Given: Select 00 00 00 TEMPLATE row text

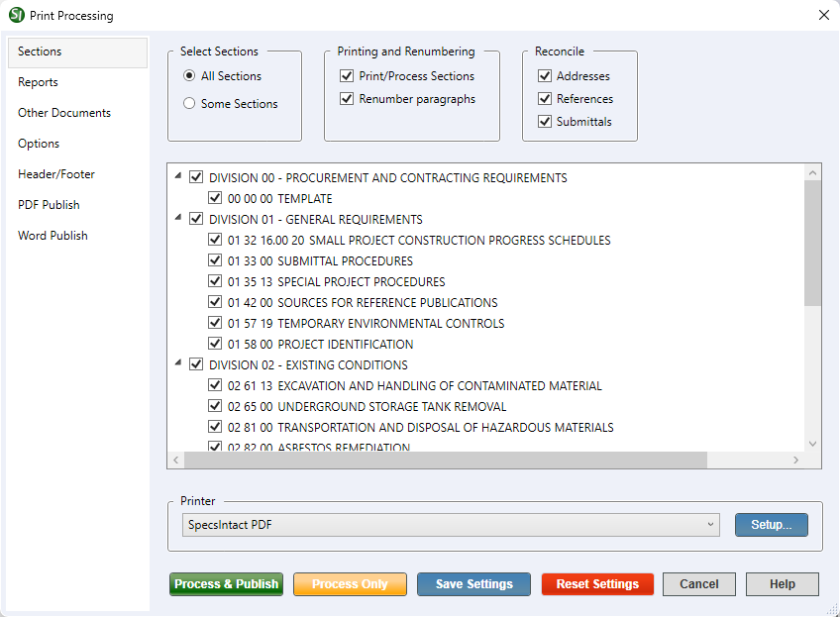Looking at the screenshot, I should pyautogui.click(x=279, y=199).
